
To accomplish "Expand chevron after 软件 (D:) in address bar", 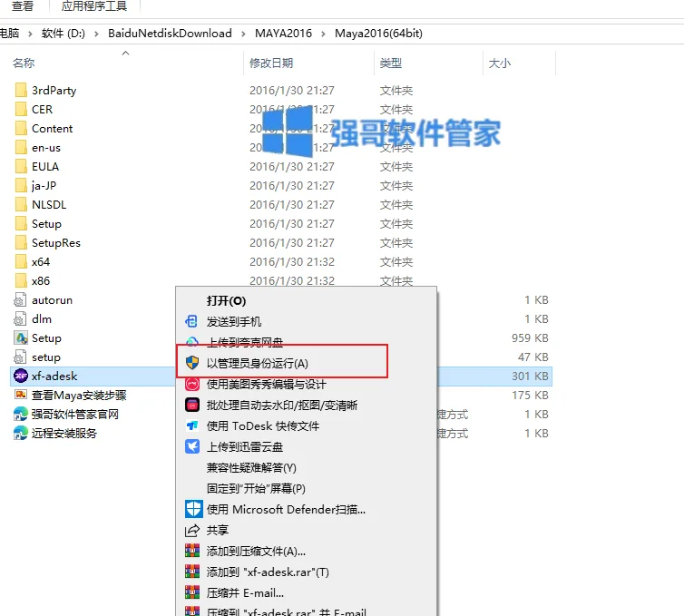I will click(96, 34).
